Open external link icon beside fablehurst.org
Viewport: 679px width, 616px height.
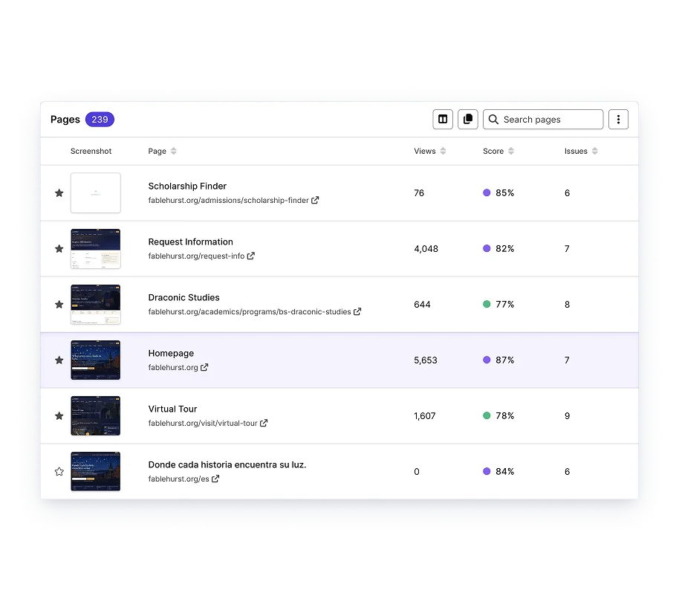point(204,367)
